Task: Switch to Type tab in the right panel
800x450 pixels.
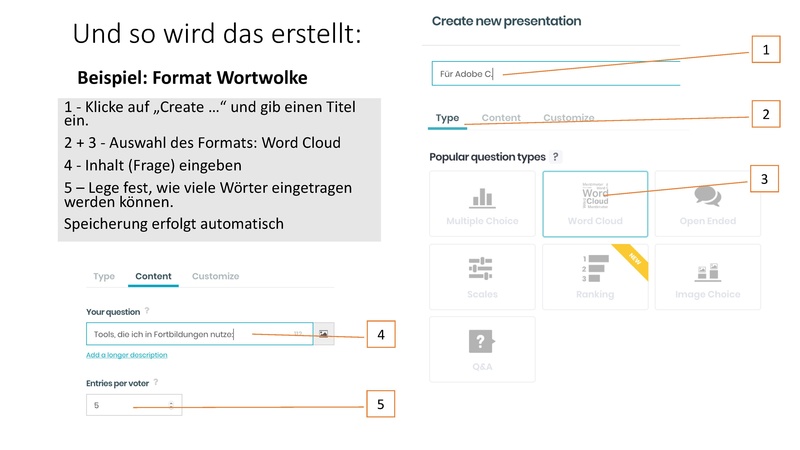Action: [447, 118]
